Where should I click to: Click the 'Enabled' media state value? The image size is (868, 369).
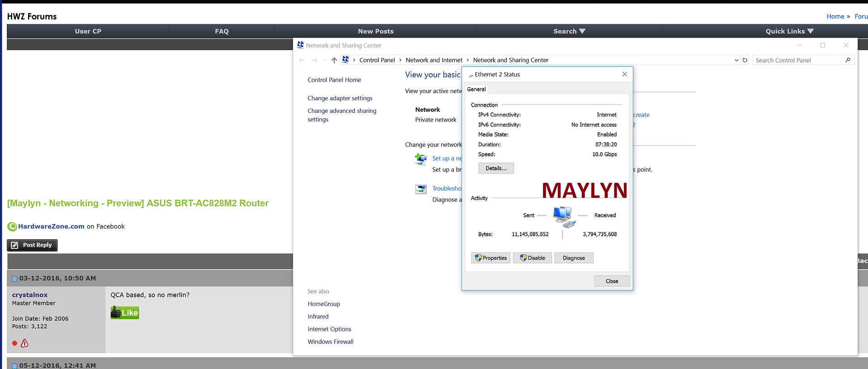[x=607, y=135]
